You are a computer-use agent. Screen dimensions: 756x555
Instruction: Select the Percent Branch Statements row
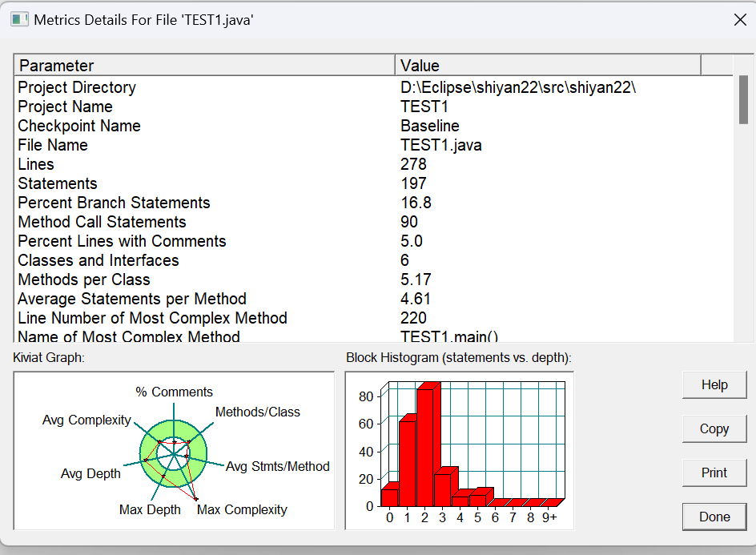374,203
